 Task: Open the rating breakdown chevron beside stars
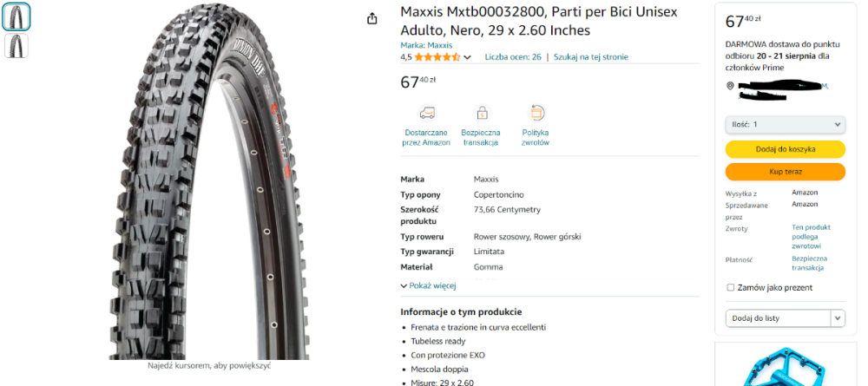(467, 57)
